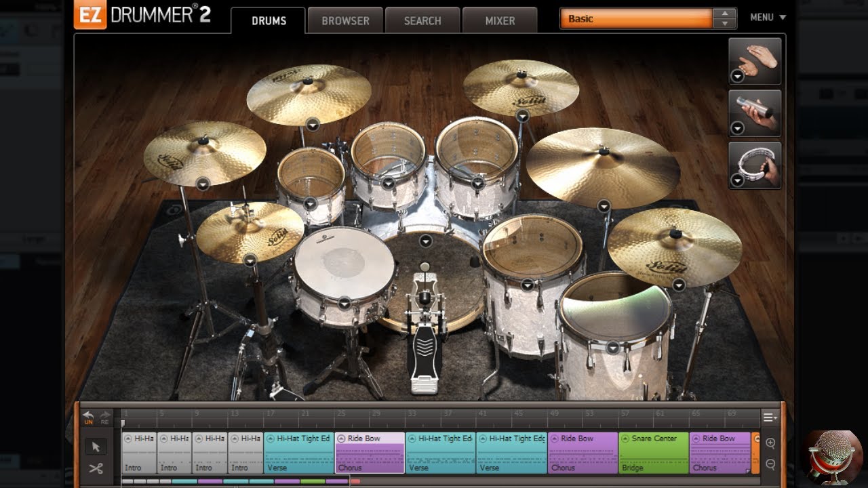Open the snare drum properties arrow
The image size is (868, 488).
pyautogui.click(x=344, y=303)
